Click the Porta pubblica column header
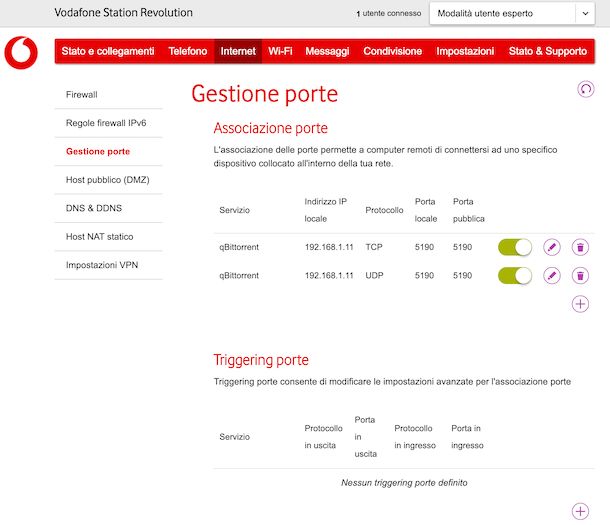610x525 pixels. [469, 210]
